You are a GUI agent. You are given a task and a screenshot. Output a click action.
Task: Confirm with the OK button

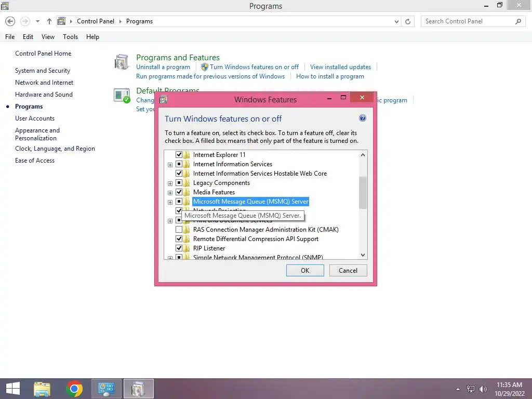[x=305, y=270]
